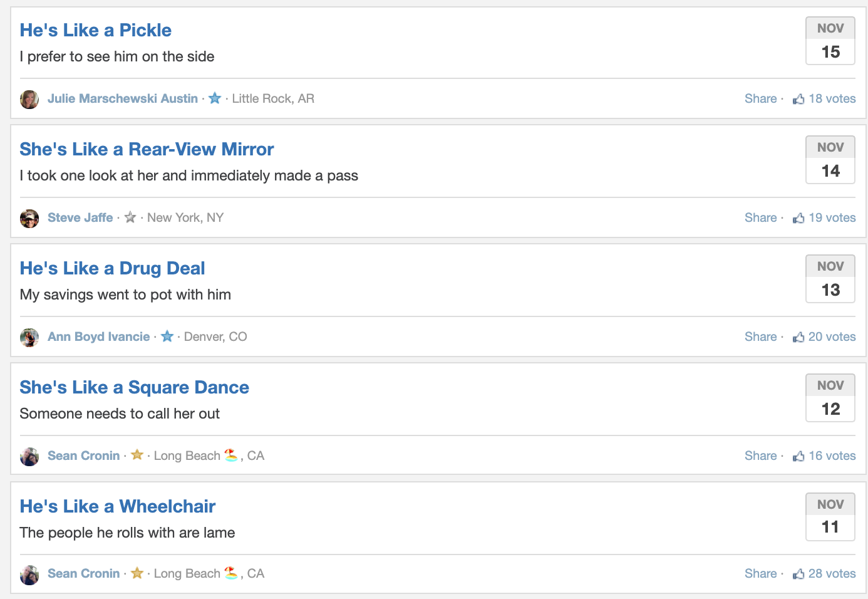The image size is (868, 599).
Task: Click thumbs-up icon on Wheelchair post
Action: click(798, 574)
